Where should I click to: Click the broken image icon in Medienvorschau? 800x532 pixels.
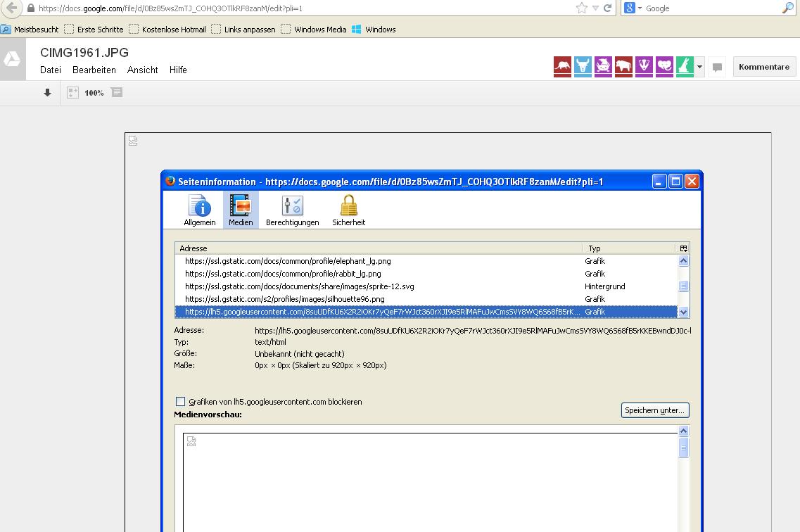tap(191, 441)
